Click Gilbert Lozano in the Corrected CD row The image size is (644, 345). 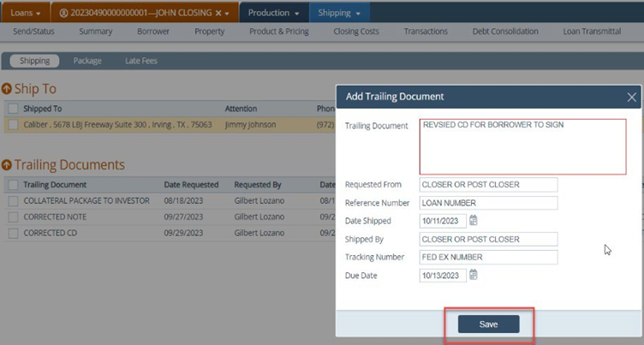[259, 233]
